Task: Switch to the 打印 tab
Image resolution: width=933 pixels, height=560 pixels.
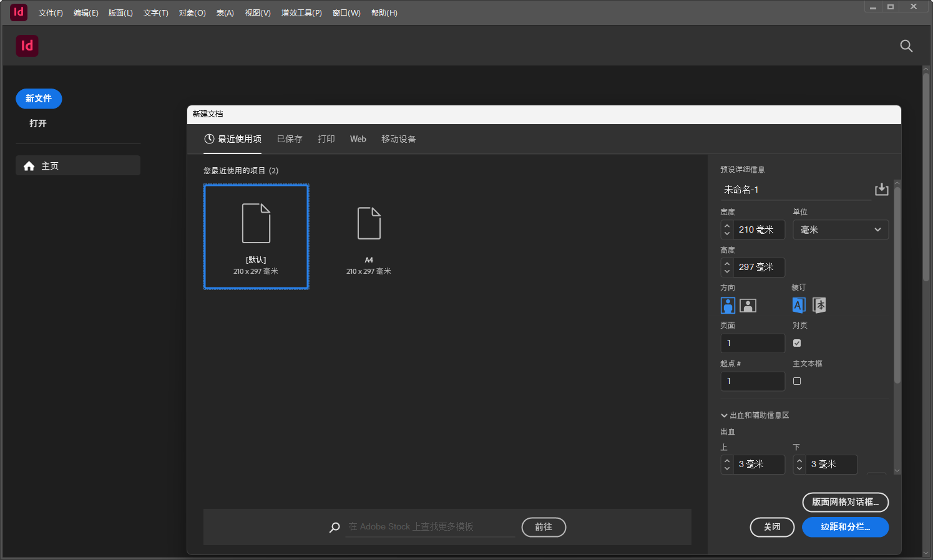Action: point(326,139)
